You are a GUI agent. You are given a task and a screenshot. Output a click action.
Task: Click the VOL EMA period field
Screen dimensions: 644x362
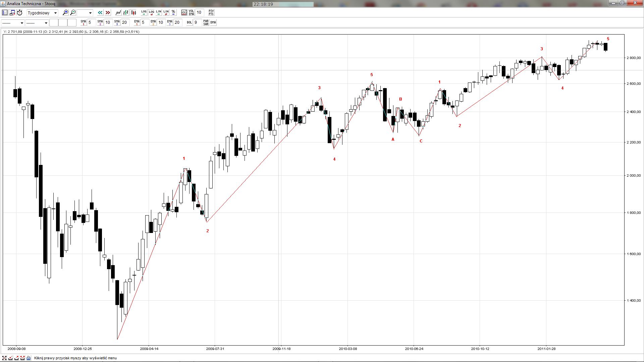pos(199,13)
